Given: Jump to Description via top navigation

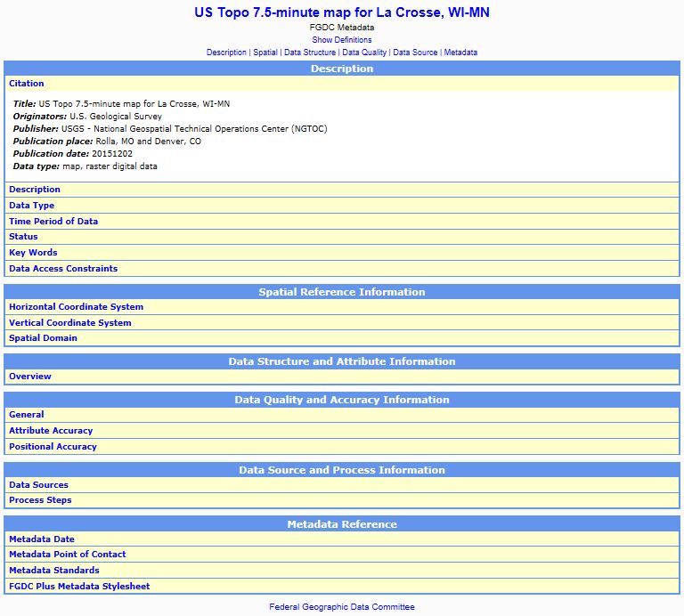Looking at the screenshot, I should pyautogui.click(x=226, y=53).
